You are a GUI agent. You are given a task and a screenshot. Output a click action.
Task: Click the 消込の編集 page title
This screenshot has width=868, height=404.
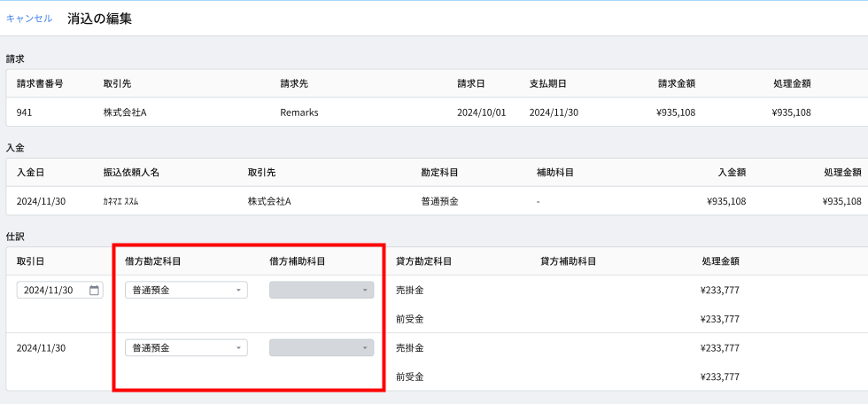pyautogui.click(x=99, y=19)
